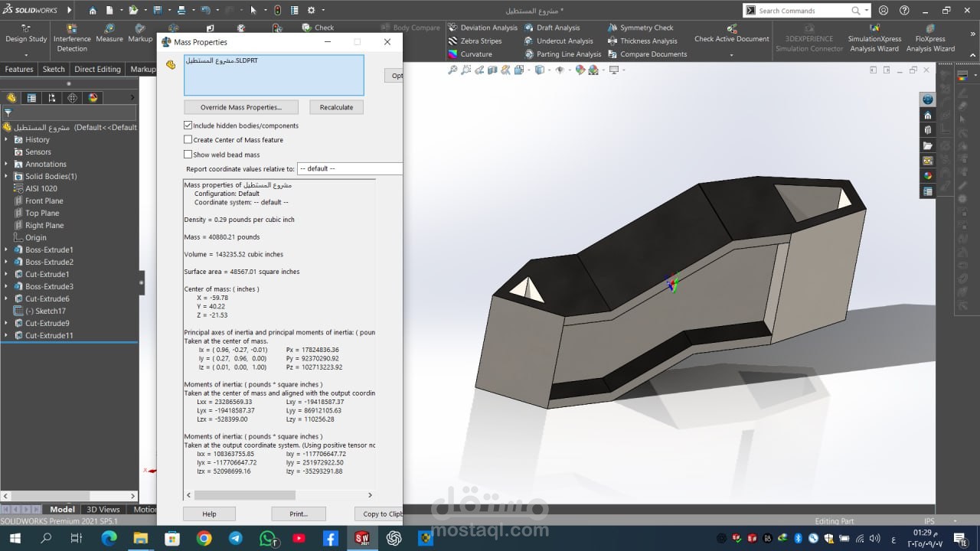This screenshot has width=980, height=551.
Task: Select the Curvature display tool
Action: point(475,54)
